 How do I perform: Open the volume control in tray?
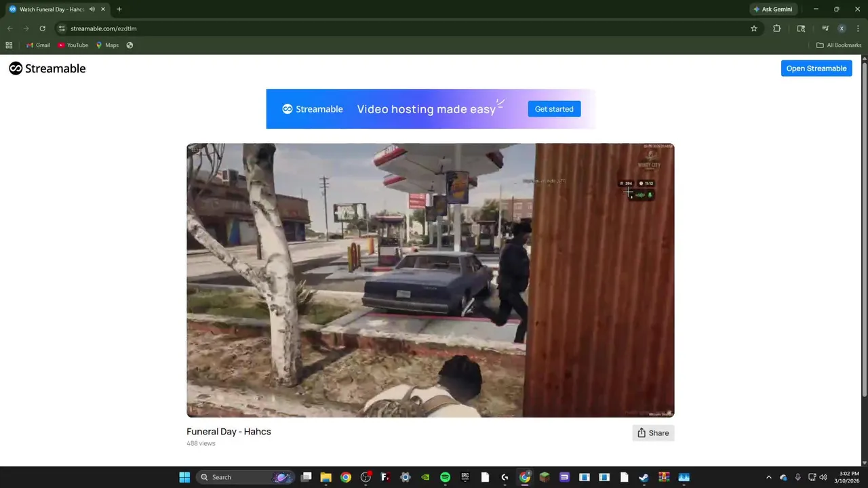(x=823, y=477)
